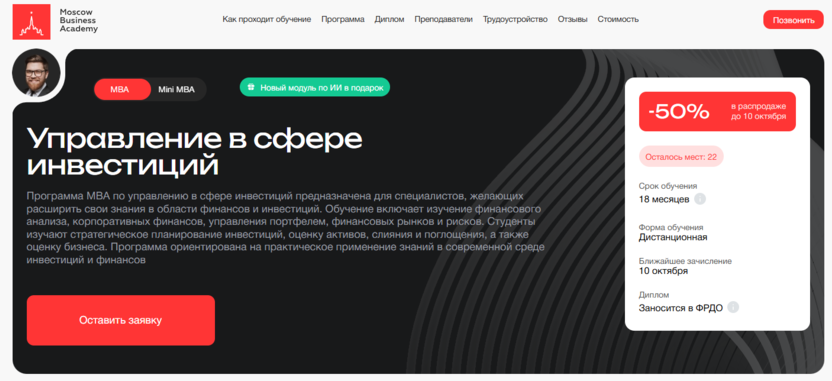Switch to the Mini MBA option
This screenshot has width=832, height=381.
[176, 90]
